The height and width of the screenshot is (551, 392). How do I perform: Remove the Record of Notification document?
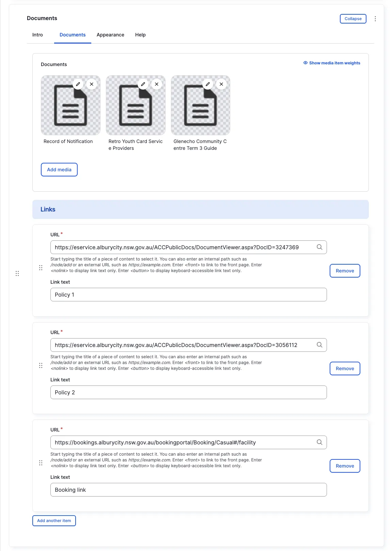coord(92,84)
